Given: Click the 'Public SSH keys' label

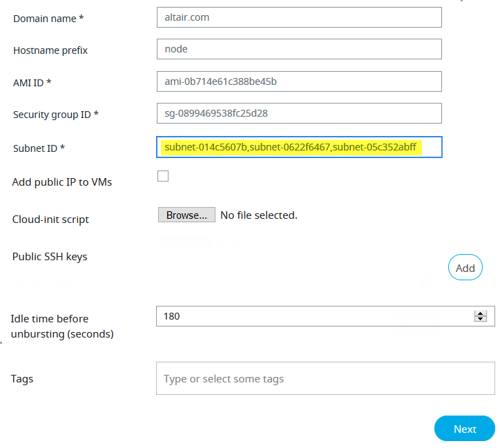Looking at the screenshot, I should pyautogui.click(x=50, y=257).
